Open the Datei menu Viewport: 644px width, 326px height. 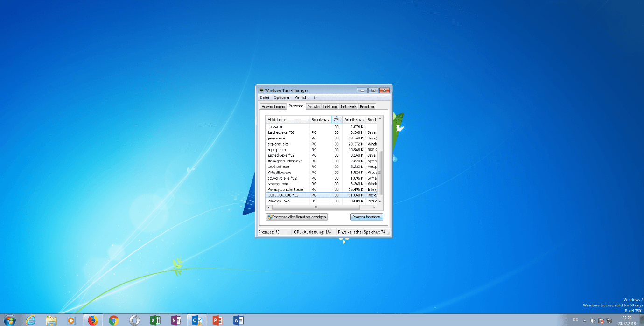coord(265,97)
